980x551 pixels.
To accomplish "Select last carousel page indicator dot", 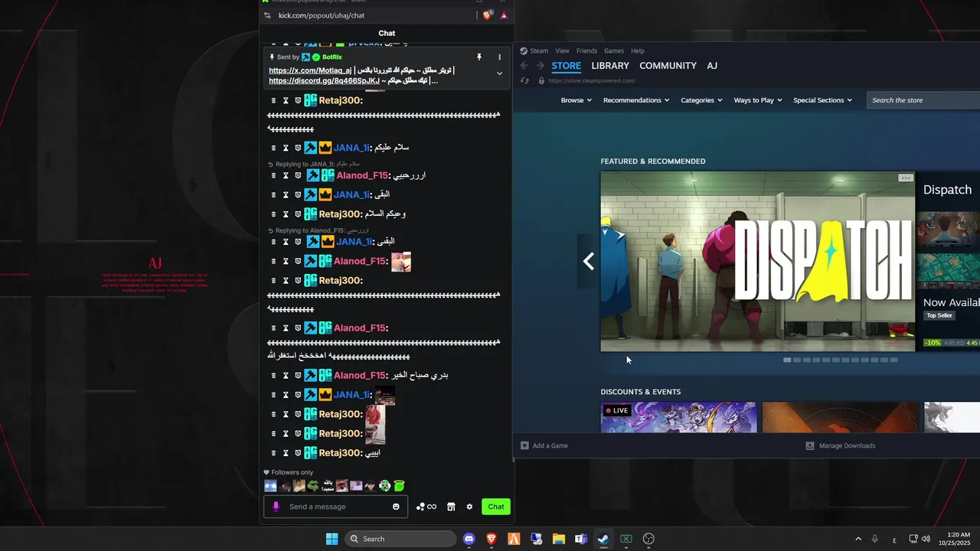I will [x=893, y=360].
